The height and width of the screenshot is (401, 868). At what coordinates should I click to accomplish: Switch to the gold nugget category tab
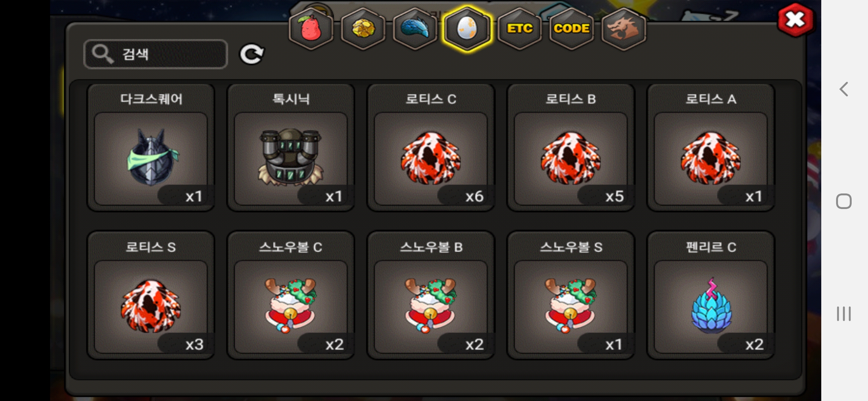[x=363, y=29]
